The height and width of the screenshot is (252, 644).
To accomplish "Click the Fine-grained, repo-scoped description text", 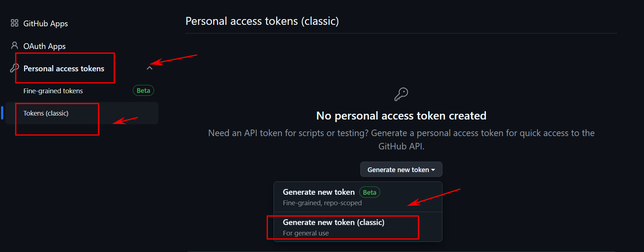I will (x=322, y=203).
